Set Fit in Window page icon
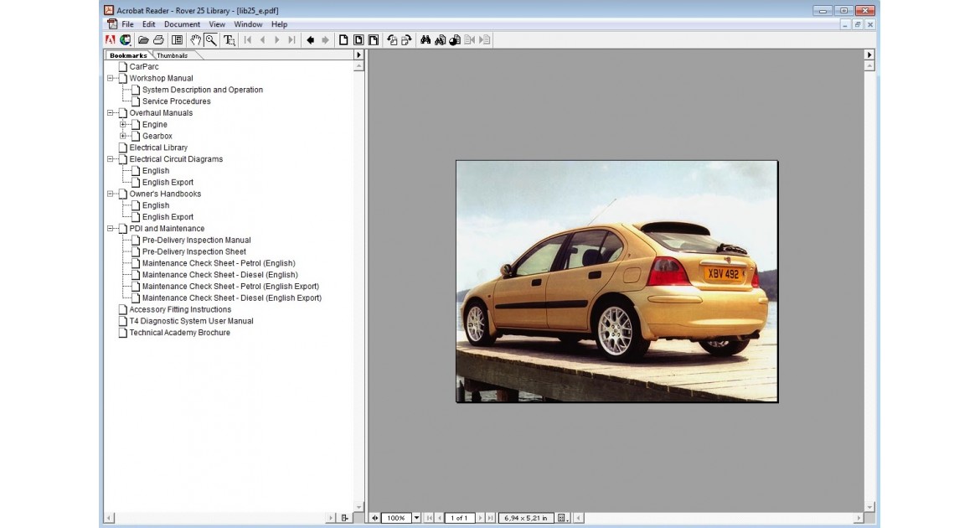 pyautogui.click(x=358, y=40)
